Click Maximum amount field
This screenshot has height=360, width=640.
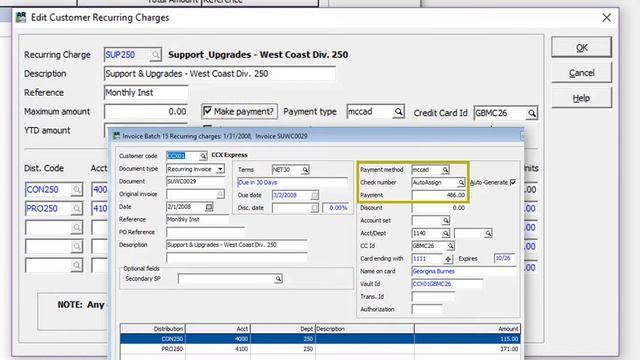(146, 111)
